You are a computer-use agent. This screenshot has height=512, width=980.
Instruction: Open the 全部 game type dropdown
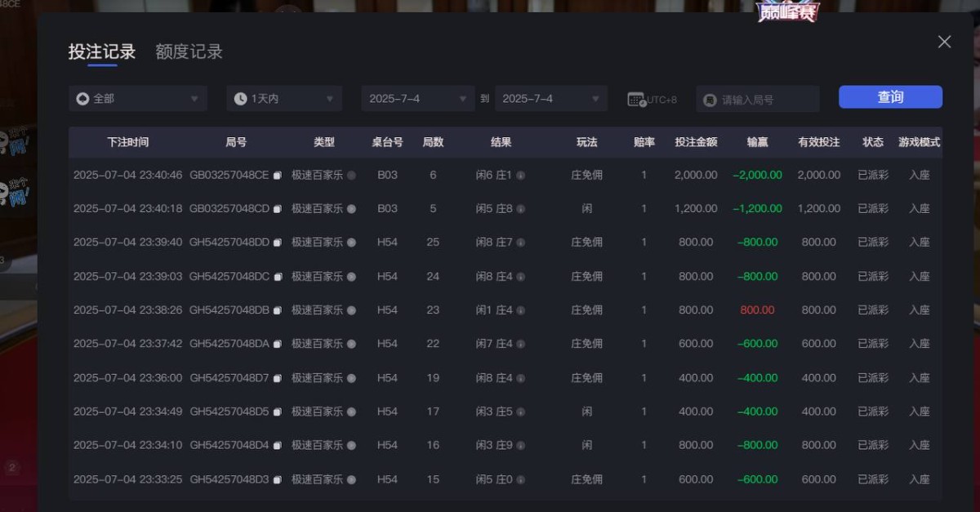click(x=137, y=98)
